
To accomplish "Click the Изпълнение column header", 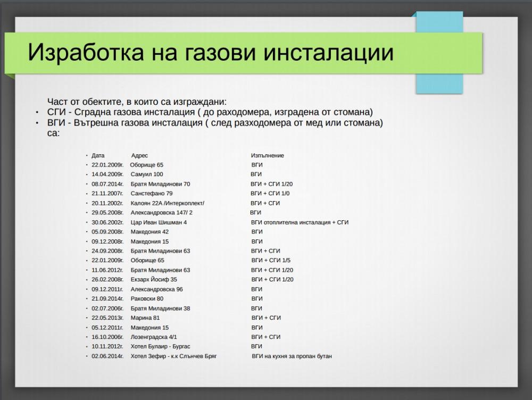I will click(x=268, y=155).
